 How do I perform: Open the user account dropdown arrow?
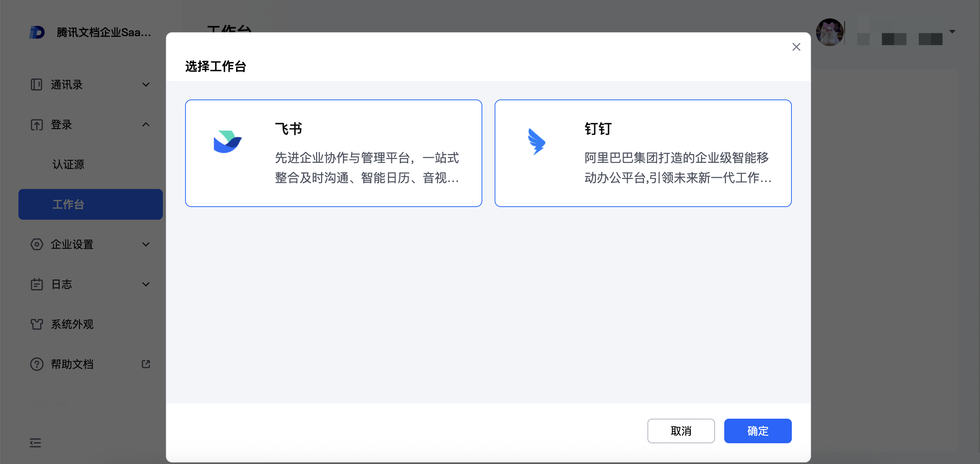click(x=952, y=31)
